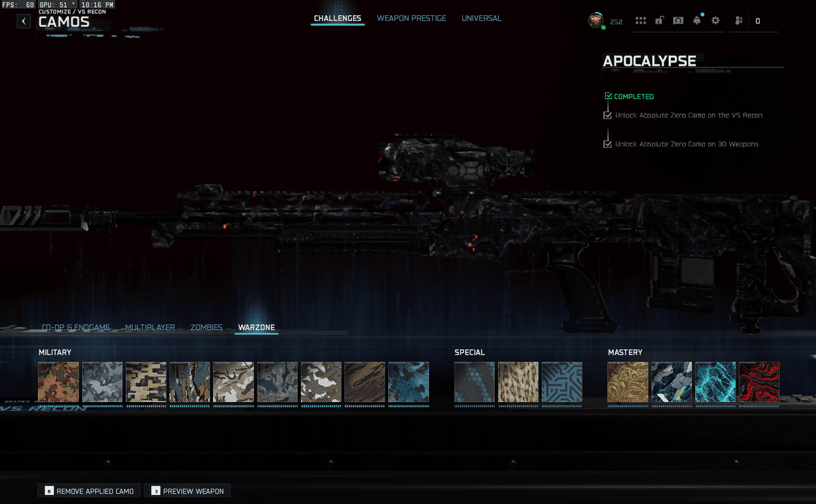Click Remove Applied Camo button
The height and width of the screenshot is (504, 816).
pos(89,491)
